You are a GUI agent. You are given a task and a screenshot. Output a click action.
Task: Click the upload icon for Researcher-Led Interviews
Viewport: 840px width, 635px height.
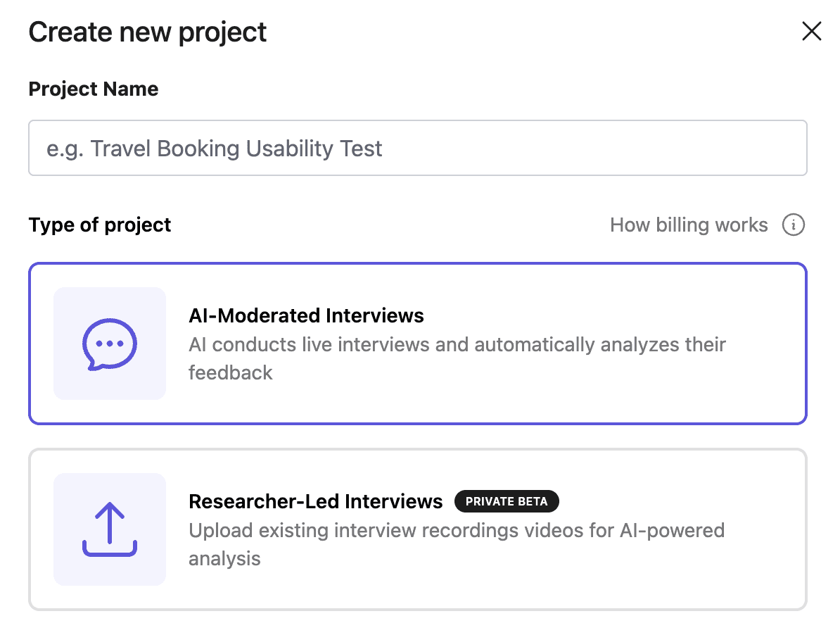pyautogui.click(x=109, y=529)
